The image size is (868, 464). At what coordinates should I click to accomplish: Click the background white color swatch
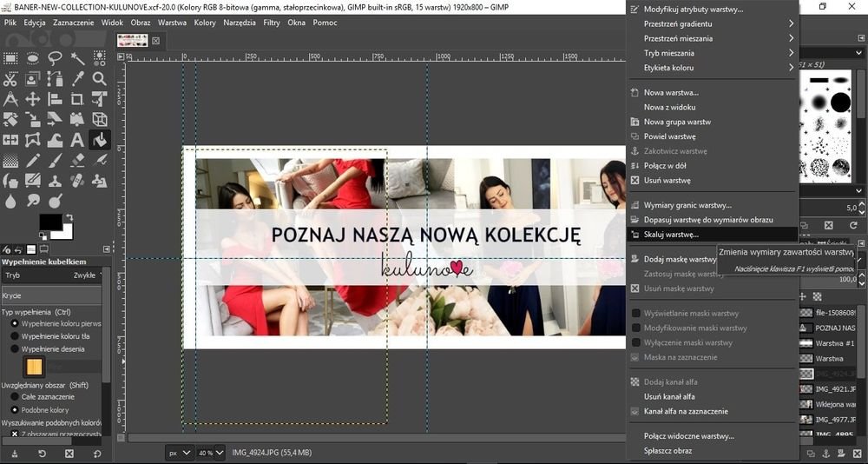(67, 233)
